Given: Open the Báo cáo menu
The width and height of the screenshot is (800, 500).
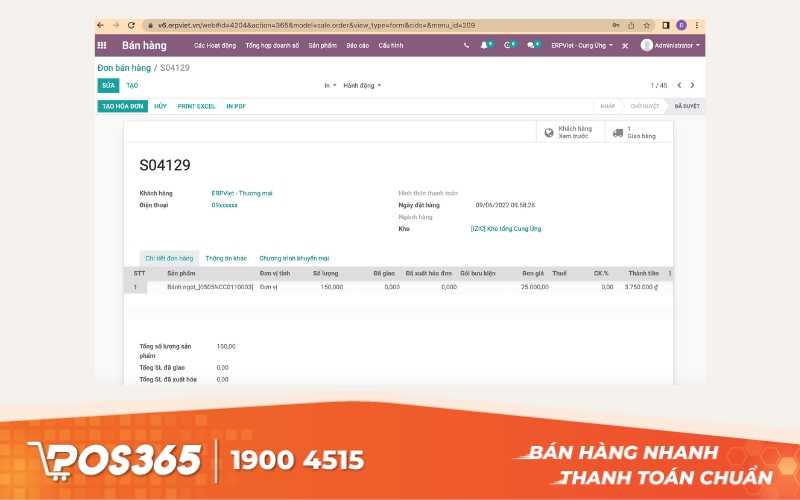Looking at the screenshot, I should click(x=357, y=45).
